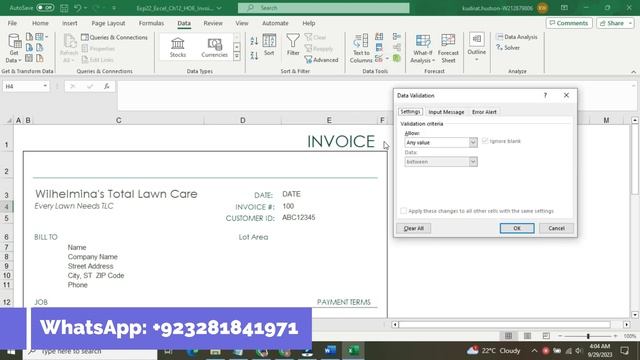
Task: Click the Insert Function fx icon
Action: click(107, 86)
